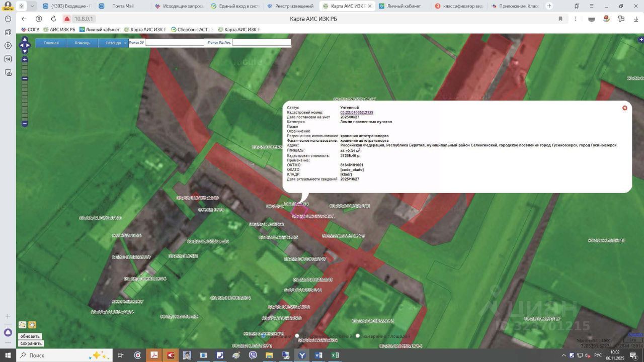This screenshot has height=362, width=644.
Task: Open the sidebar calendar 14 icon
Action: tap(8, 59)
